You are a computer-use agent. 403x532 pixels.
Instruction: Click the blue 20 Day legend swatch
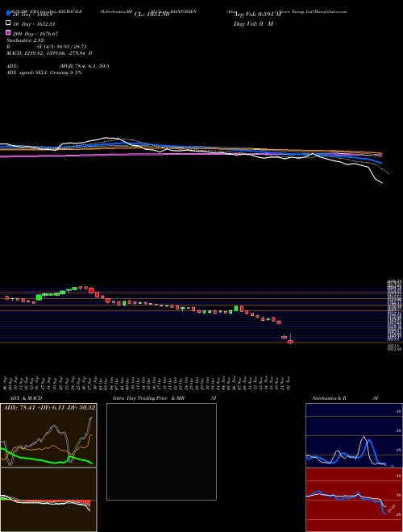click(8, 14)
